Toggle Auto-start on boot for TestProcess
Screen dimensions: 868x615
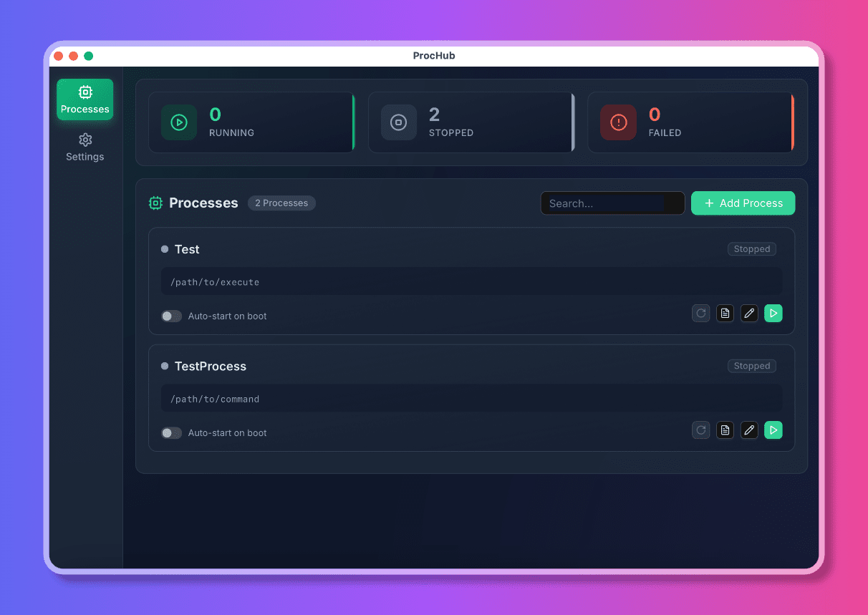171,432
